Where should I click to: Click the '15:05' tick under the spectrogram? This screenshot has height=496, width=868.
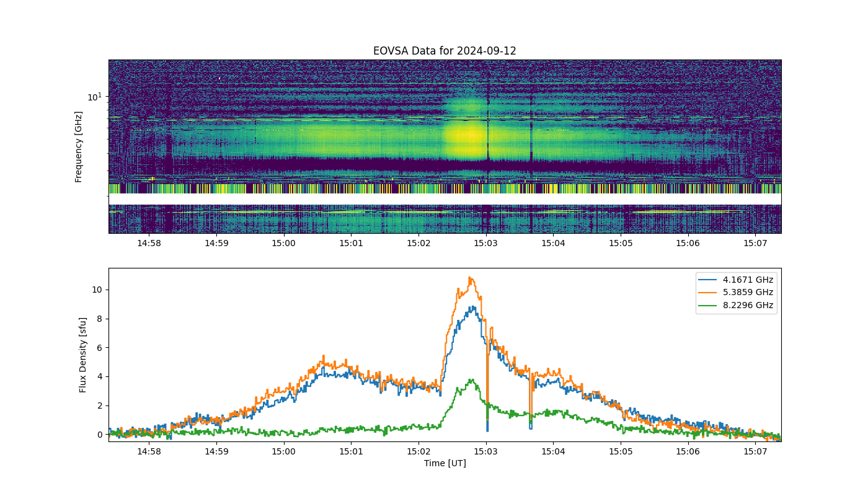[x=621, y=243]
